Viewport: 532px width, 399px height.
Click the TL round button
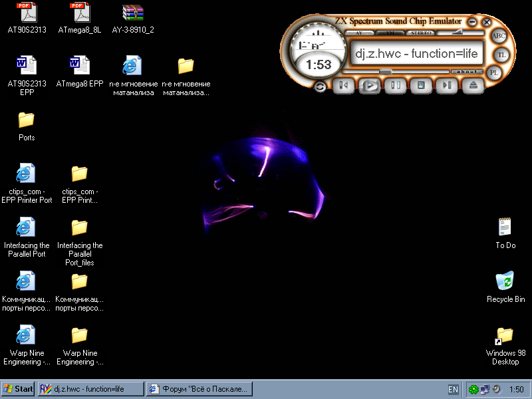click(503, 55)
